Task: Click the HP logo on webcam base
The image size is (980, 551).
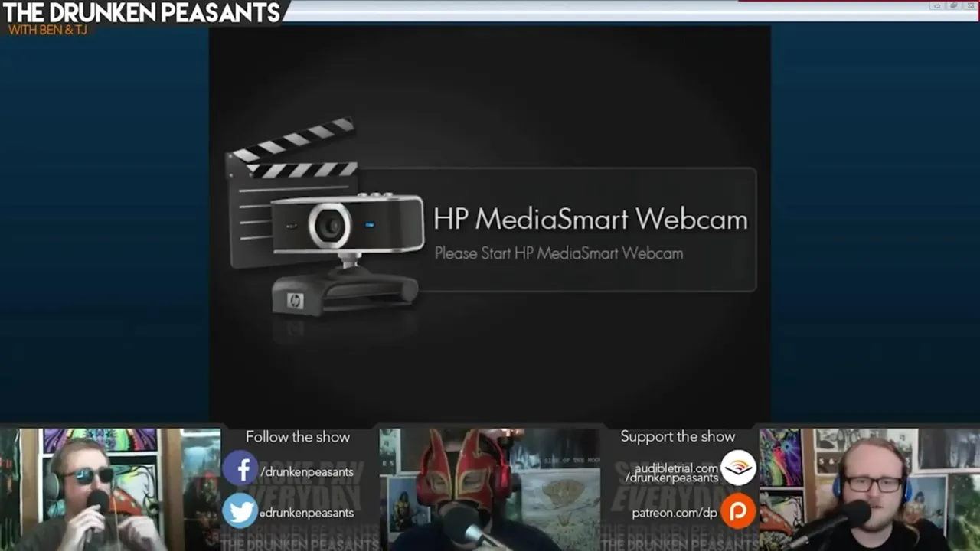Action: click(295, 302)
